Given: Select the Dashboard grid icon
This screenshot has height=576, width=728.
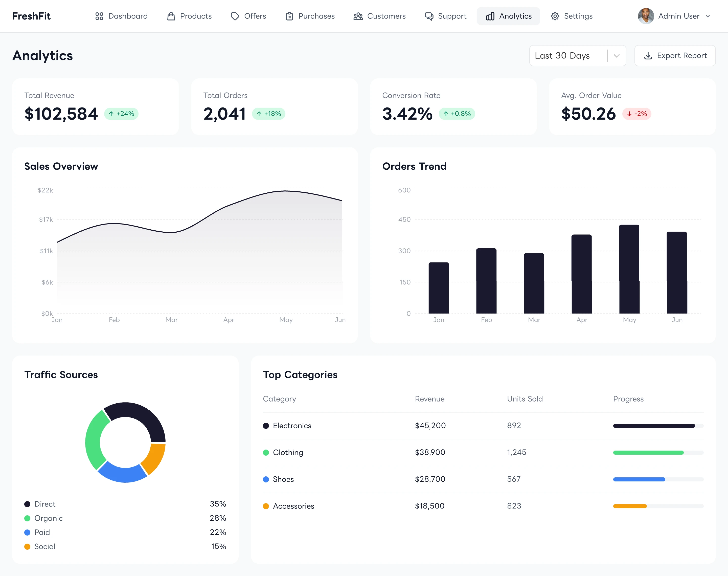Looking at the screenshot, I should point(99,16).
